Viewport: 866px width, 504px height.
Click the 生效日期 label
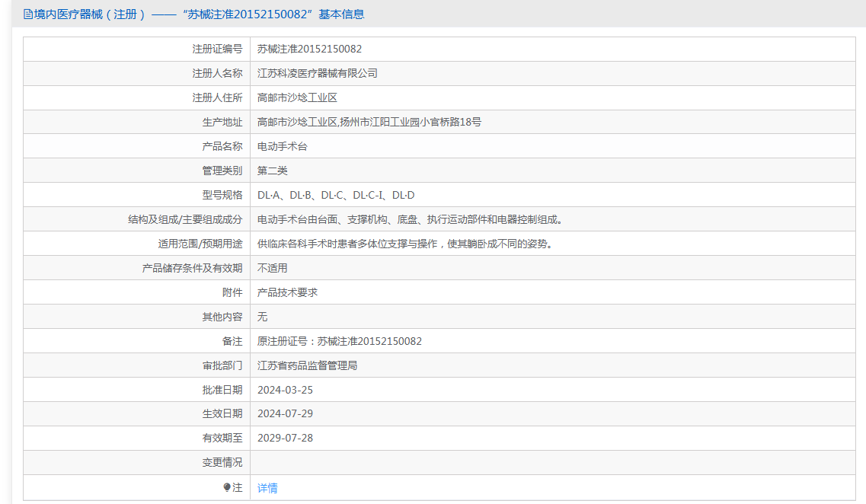222,413
